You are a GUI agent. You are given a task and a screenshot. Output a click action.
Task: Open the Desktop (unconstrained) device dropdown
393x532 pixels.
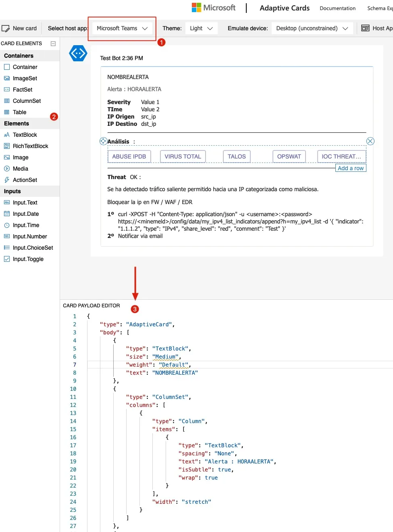[312, 28]
